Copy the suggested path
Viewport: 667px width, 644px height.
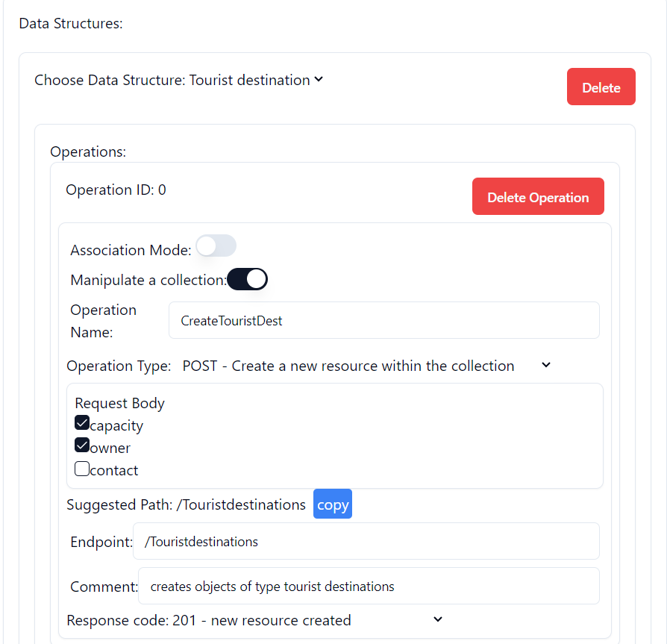coord(332,504)
